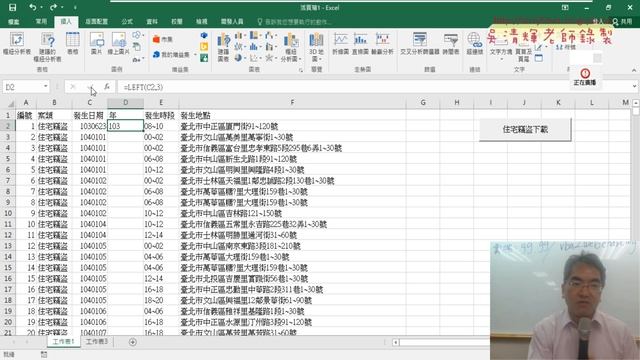Switch to Page Layout (版面配置) tab
This screenshot has width=640, height=360.
(96, 21)
